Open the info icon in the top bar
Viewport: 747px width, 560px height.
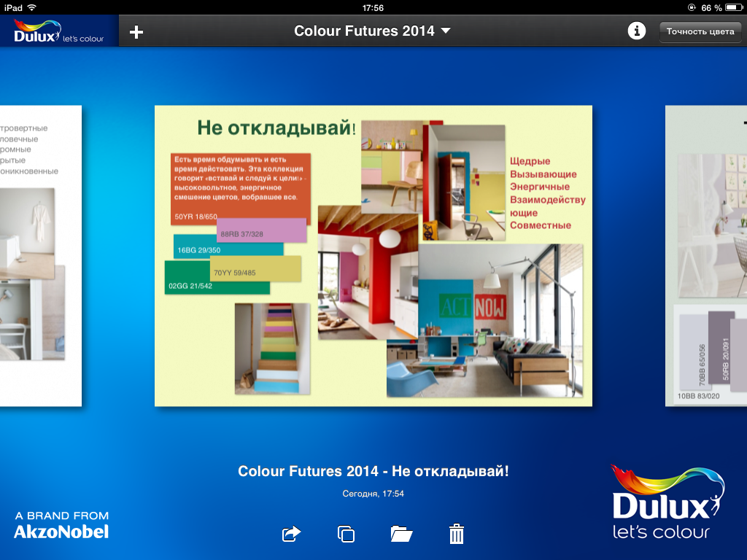pyautogui.click(x=637, y=31)
